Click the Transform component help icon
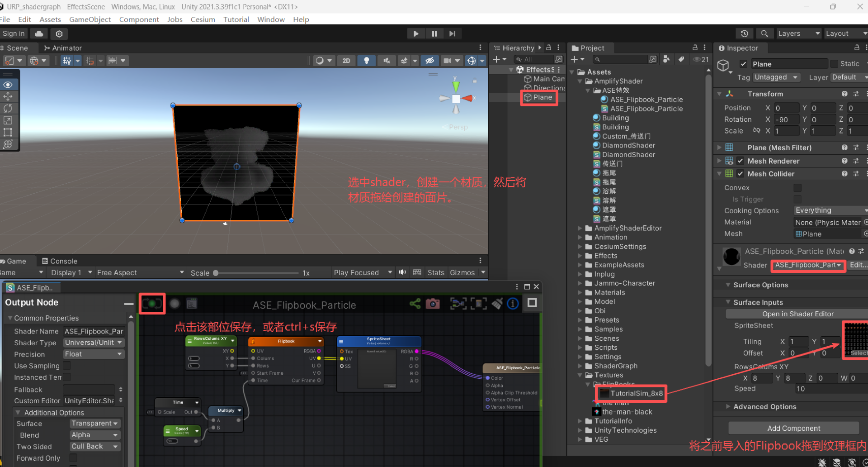Image resolution: width=868 pixels, height=467 pixels. click(844, 94)
